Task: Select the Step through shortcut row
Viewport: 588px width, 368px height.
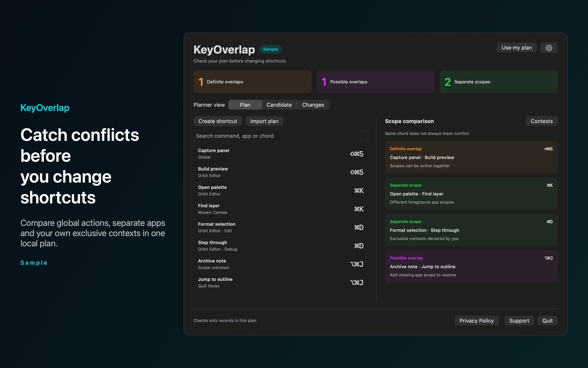Action: (x=281, y=246)
